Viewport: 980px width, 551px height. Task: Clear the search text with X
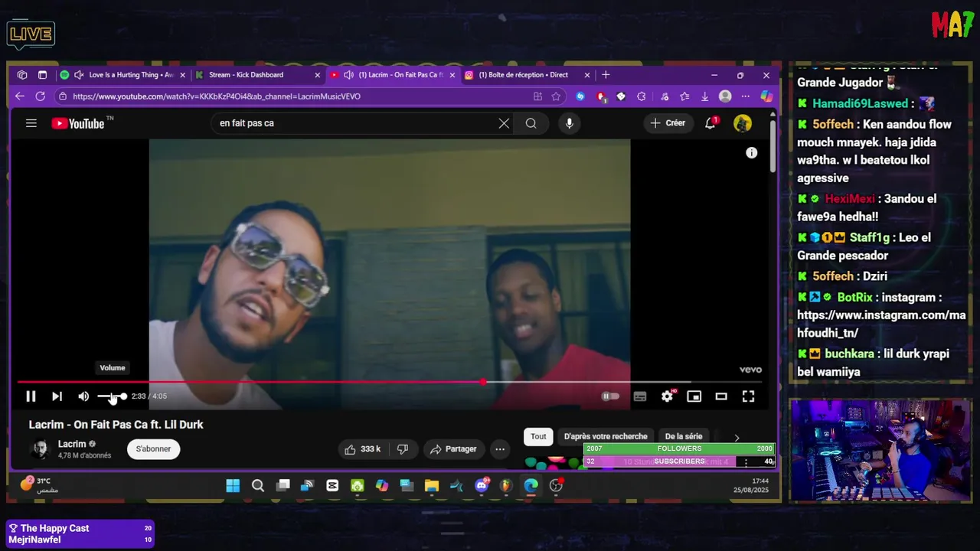pyautogui.click(x=504, y=123)
